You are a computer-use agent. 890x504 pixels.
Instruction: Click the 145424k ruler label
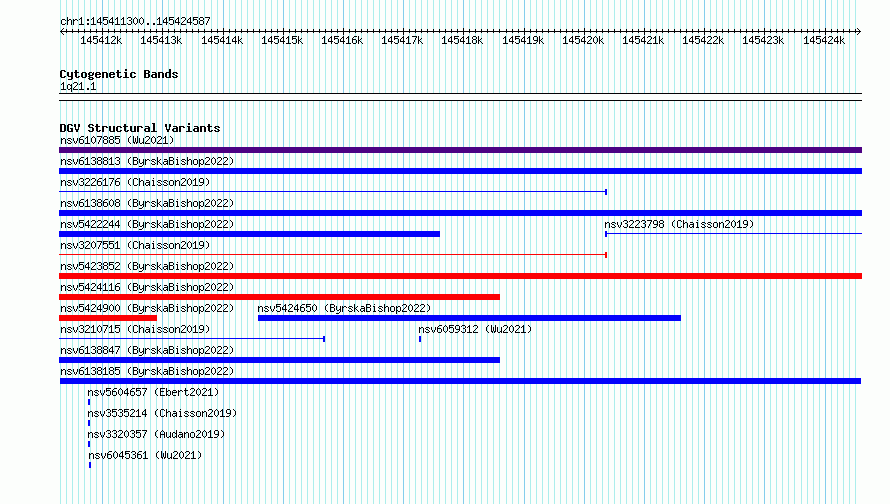click(x=824, y=40)
